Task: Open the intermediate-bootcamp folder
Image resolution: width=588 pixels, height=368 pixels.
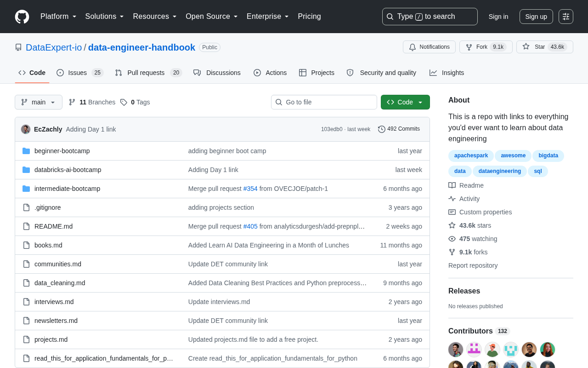Action: tap(67, 189)
